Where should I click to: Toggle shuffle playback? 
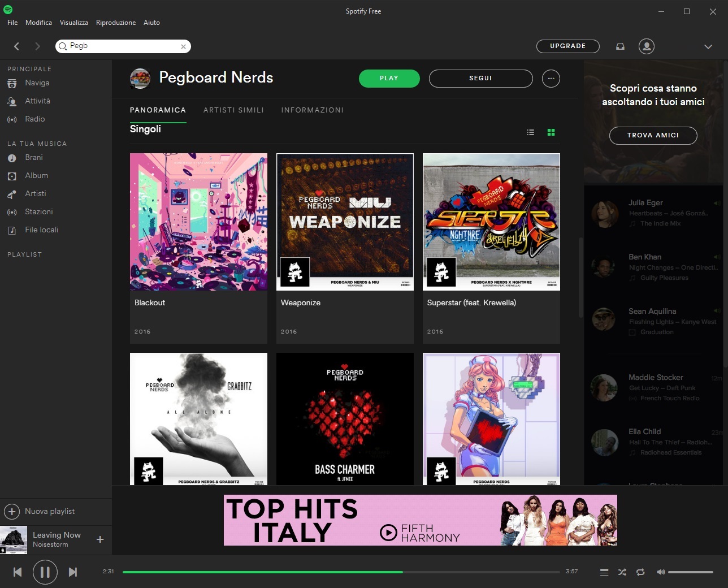(622, 572)
